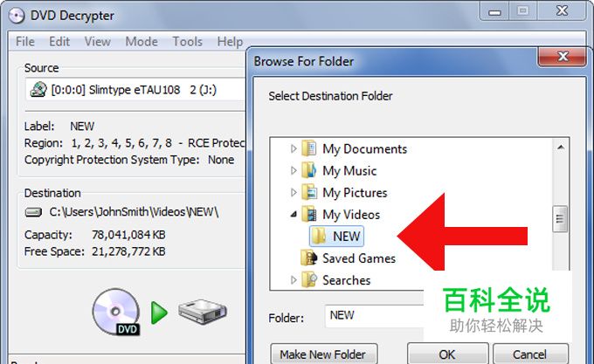Open the Tools menu

click(187, 41)
